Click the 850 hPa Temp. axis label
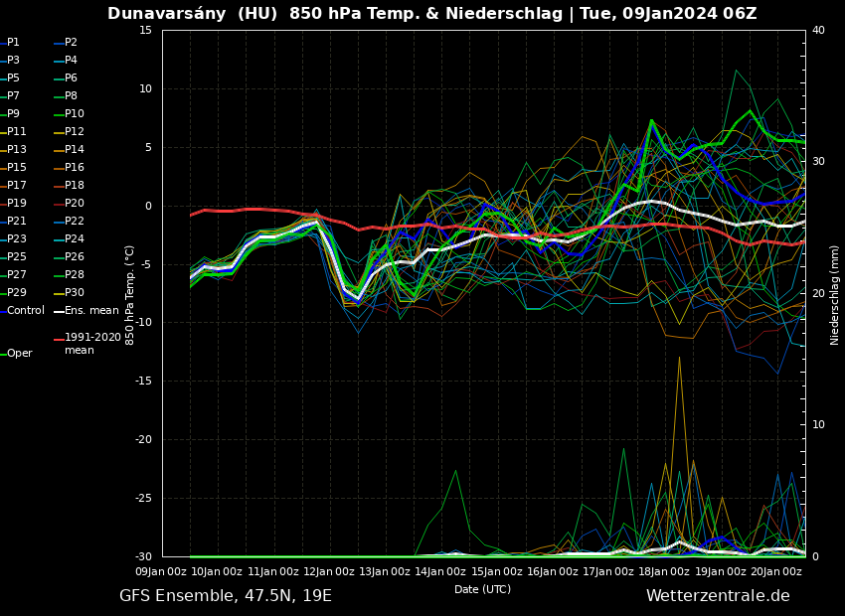Image resolution: width=845 pixels, height=616 pixels. click(130, 294)
